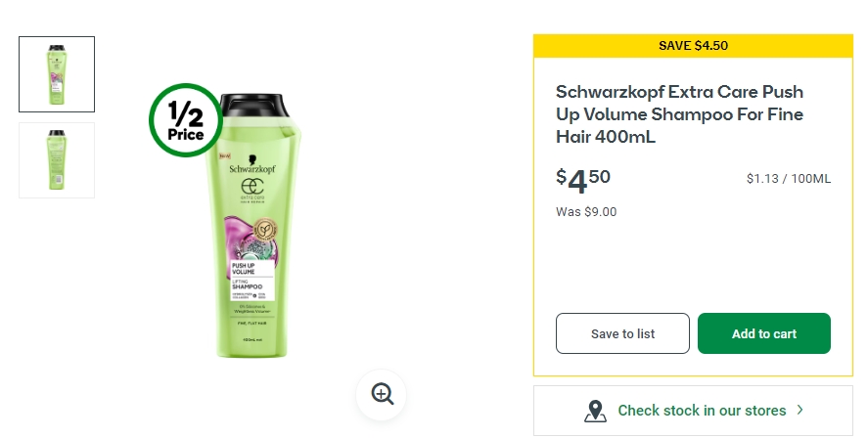Click the Schwarzkopf logo on the bottle
This screenshot has width=868, height=438.
[251, 165]
